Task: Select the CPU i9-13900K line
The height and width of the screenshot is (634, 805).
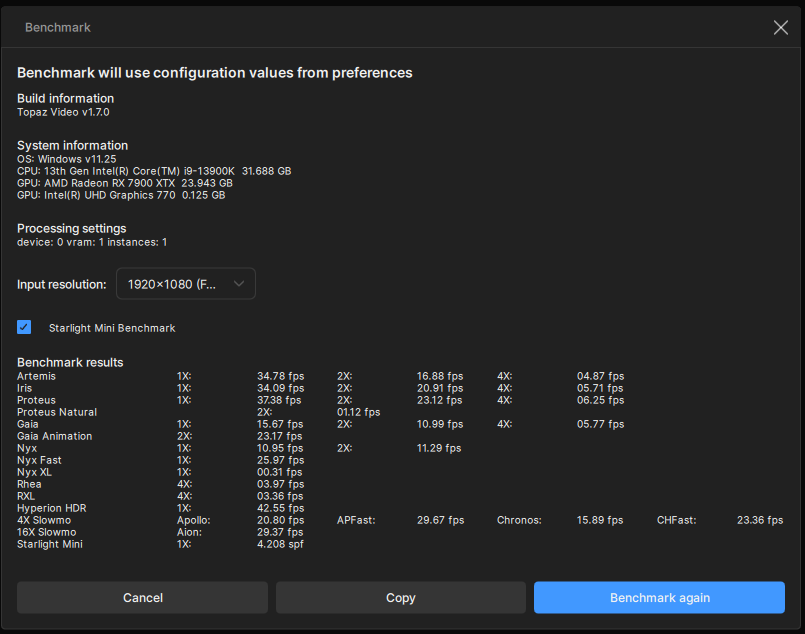Action: 154,171
